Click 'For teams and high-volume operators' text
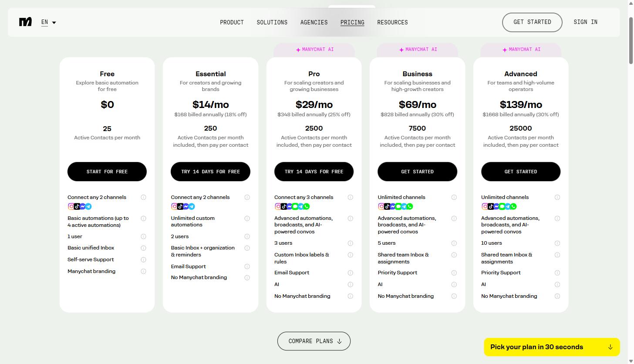 point(521,86)
